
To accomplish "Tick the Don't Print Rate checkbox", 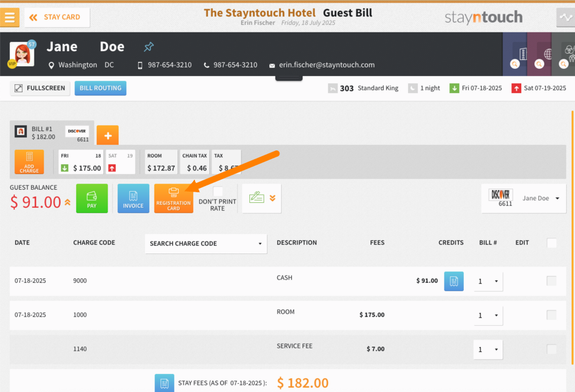I will coord(217,191).
